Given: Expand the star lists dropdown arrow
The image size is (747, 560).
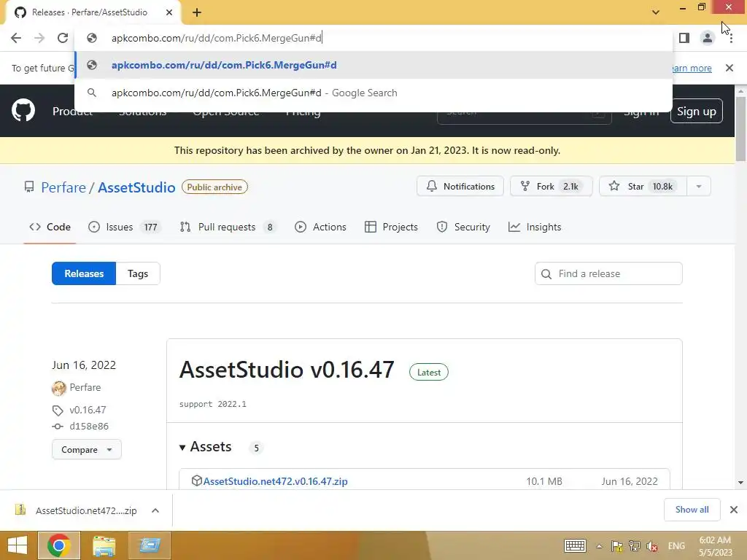Looking at the screenshot, I should pyautogui.click(x=699, y=186).
